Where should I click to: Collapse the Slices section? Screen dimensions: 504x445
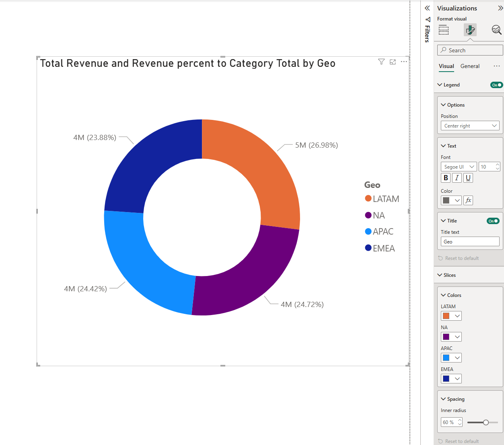tap(440, 275)
